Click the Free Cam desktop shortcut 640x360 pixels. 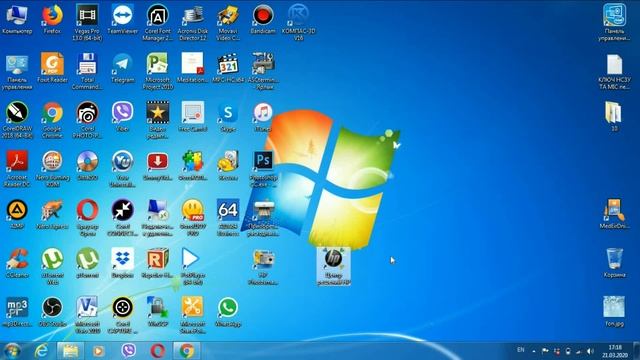coord(193,117)
